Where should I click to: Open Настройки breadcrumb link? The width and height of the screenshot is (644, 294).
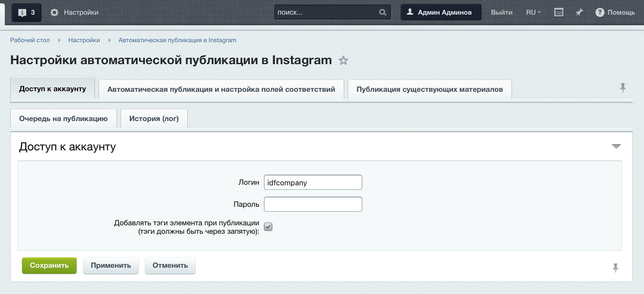[x=84, y=40]
